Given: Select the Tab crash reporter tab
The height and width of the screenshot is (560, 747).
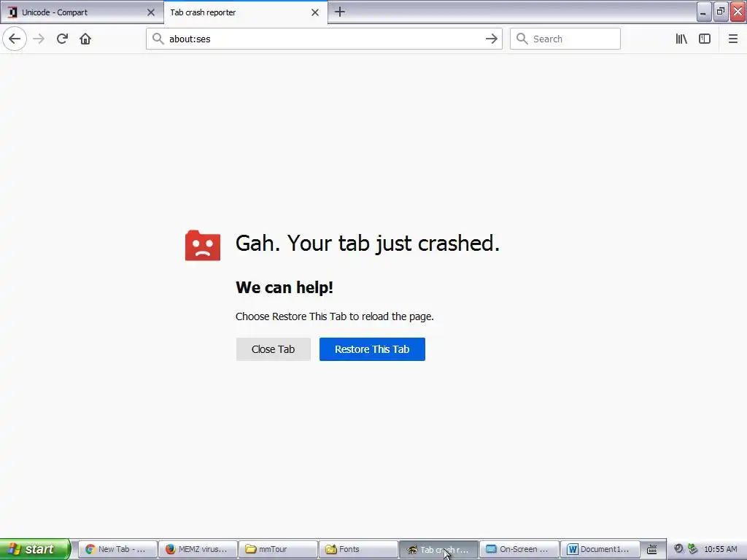Looking at the screenshot, I should (246, 12).
